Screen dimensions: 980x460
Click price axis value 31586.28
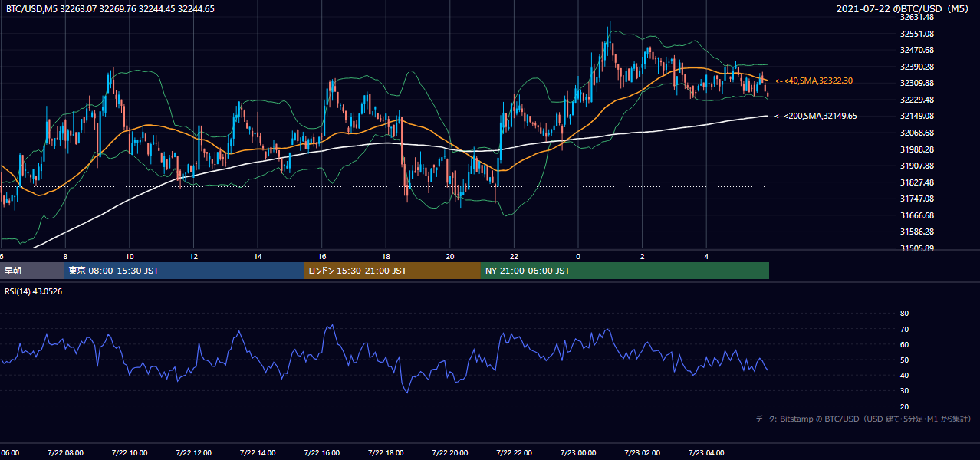[x=917, y=232]
